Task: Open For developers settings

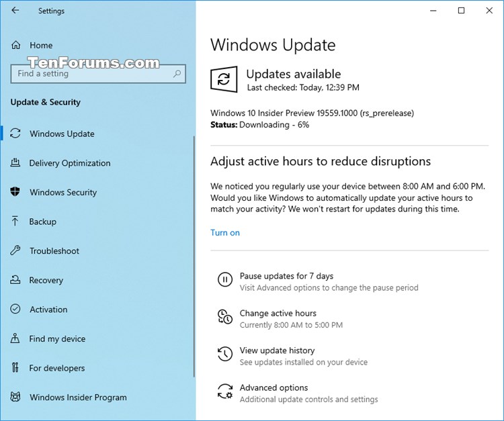Action: pos(57,368)
